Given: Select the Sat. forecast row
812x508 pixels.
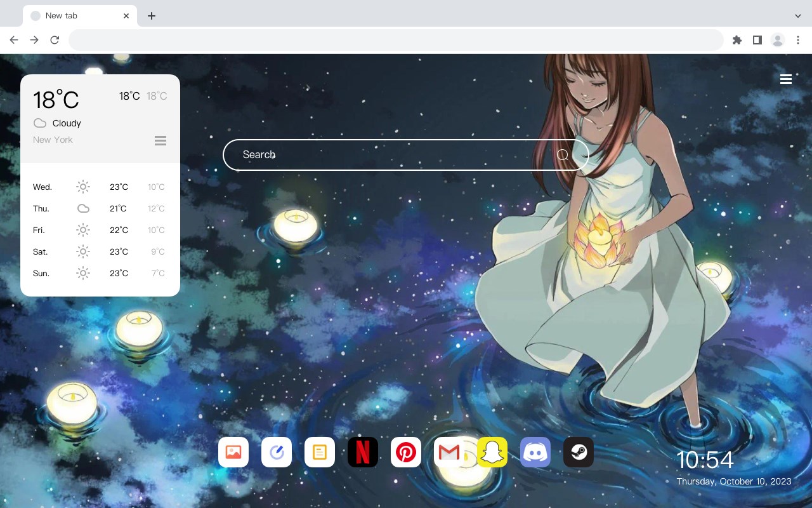Looking at the screenshot, I should (x=100, y=251).
